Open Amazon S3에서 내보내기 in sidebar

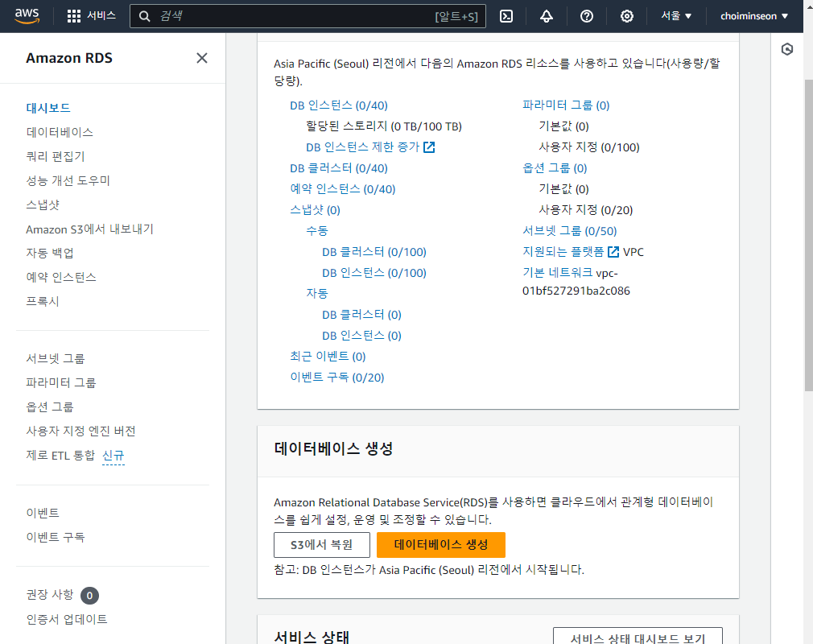coord(89,229)
